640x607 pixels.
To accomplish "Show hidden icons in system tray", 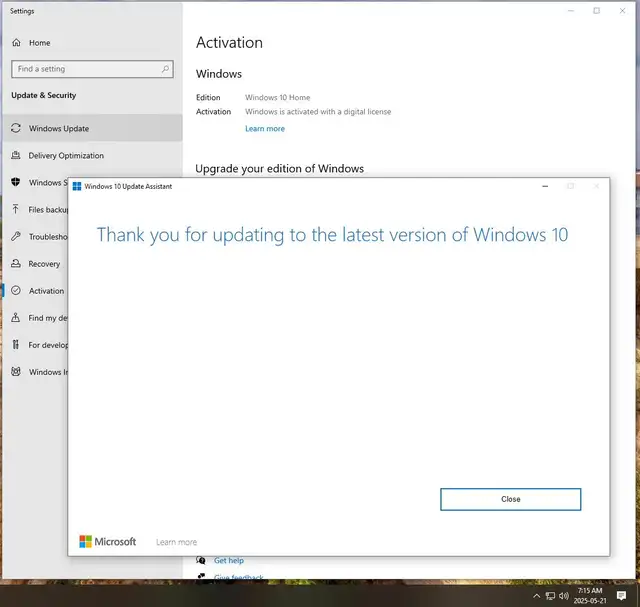I will pos(537,596).
